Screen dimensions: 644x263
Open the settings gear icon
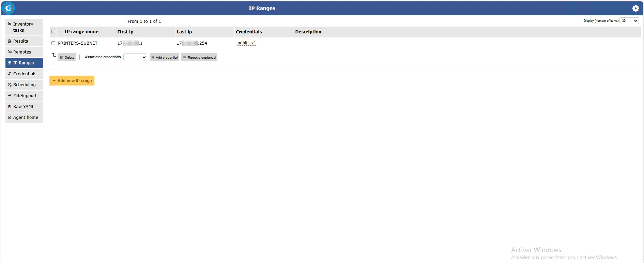coord(635,8)
